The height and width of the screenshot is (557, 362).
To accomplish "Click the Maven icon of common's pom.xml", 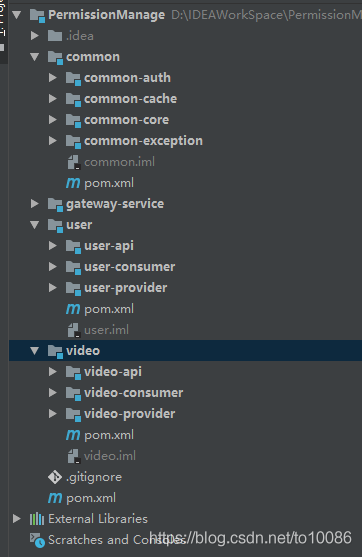I will (73, 183).
